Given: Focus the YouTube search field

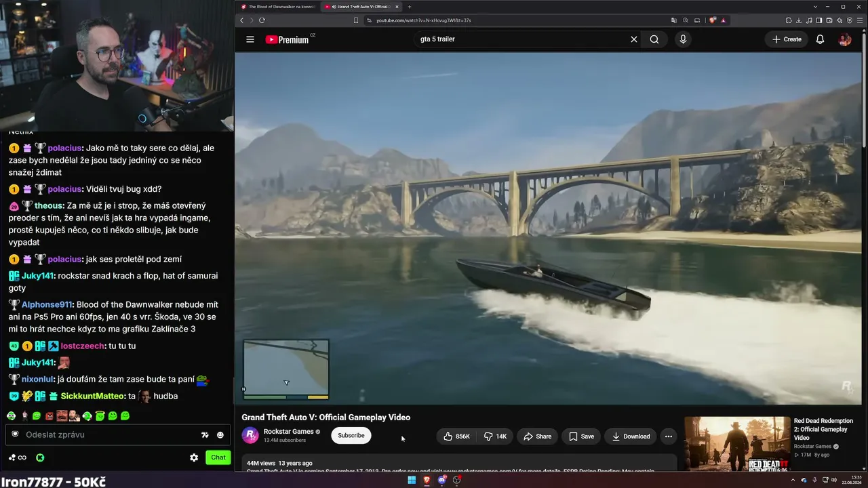Looking at the screenshot, I should pos(522,39).
